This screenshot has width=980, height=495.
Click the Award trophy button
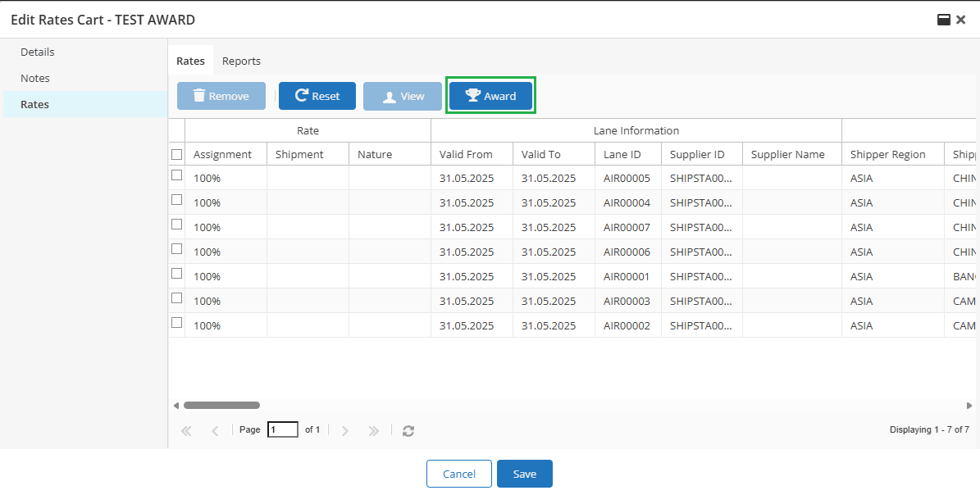(x=490, y=96)
